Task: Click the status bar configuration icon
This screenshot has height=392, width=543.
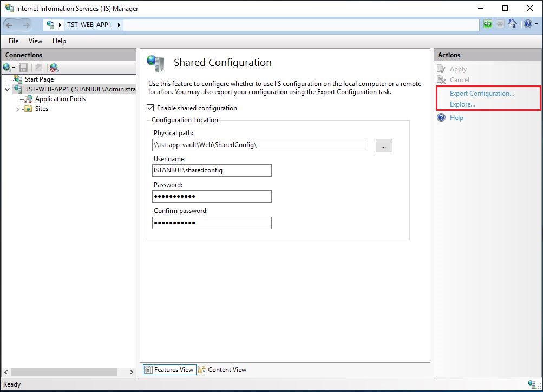Action: click(x=532, y=384)
